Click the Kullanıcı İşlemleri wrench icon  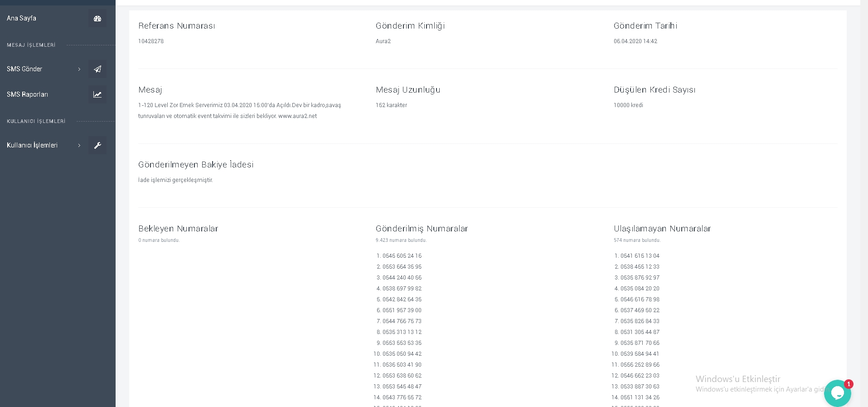(x=97, y=146)
